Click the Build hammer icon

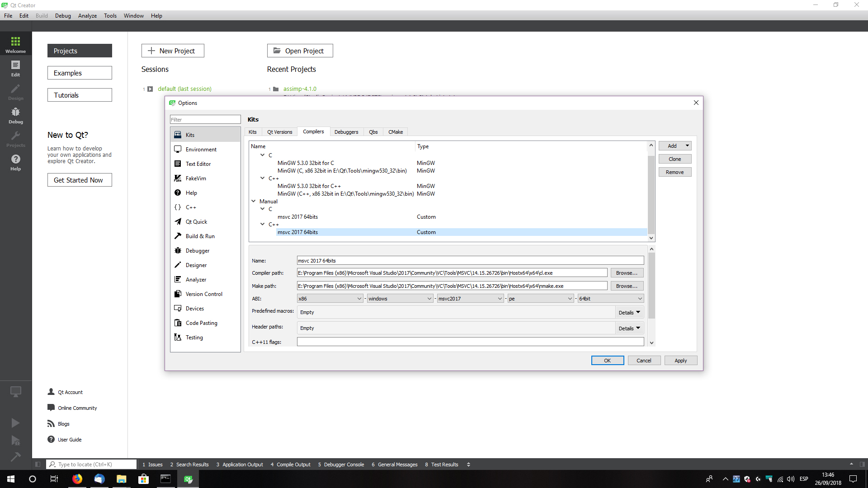[x=15, y=457]
